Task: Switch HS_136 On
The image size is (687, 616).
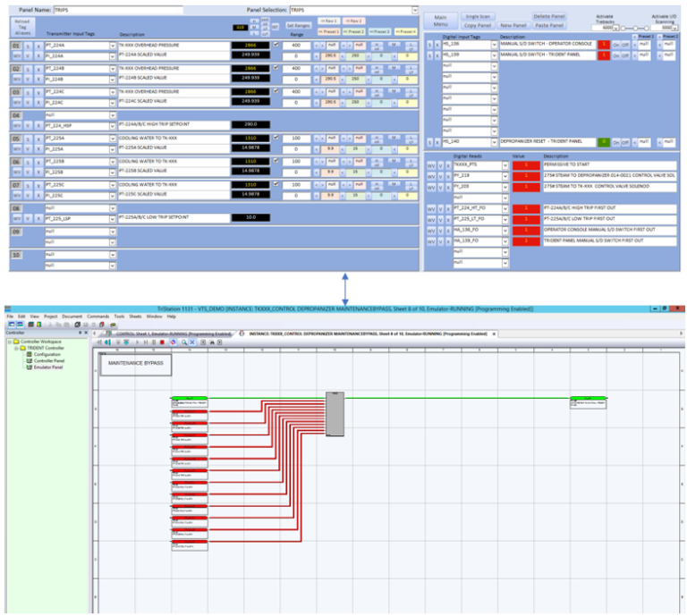Action: (616, 45)
